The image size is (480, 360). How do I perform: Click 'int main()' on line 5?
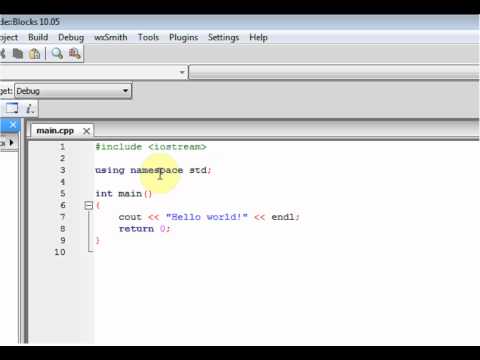pyautogui.click(x=124, y=194)
